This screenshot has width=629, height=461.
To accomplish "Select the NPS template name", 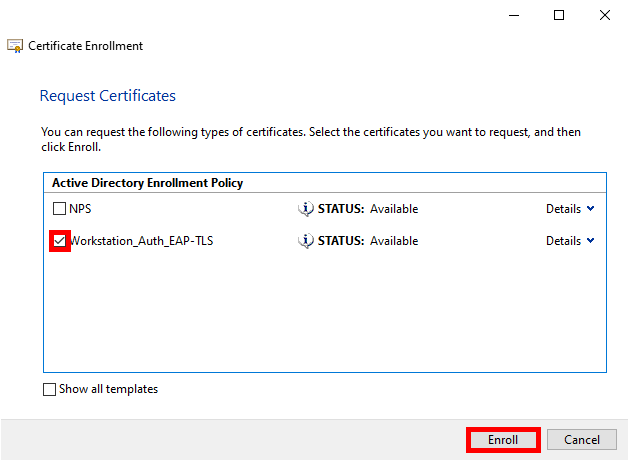I will tap(79, 209).
